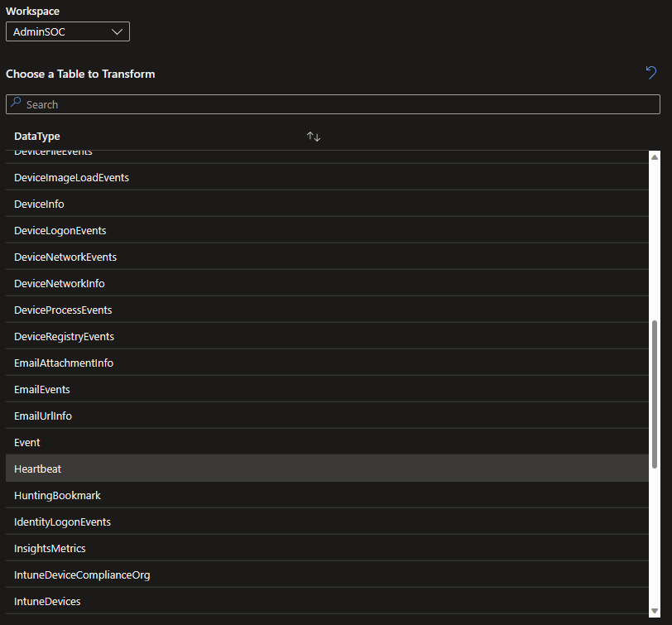
Task: Select the Event table row
Action: [327, 443]
